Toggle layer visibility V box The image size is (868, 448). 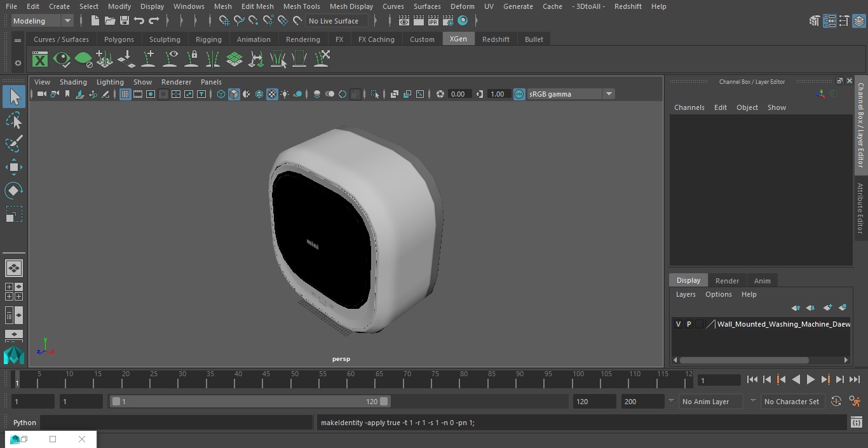[x=678, y=324]
